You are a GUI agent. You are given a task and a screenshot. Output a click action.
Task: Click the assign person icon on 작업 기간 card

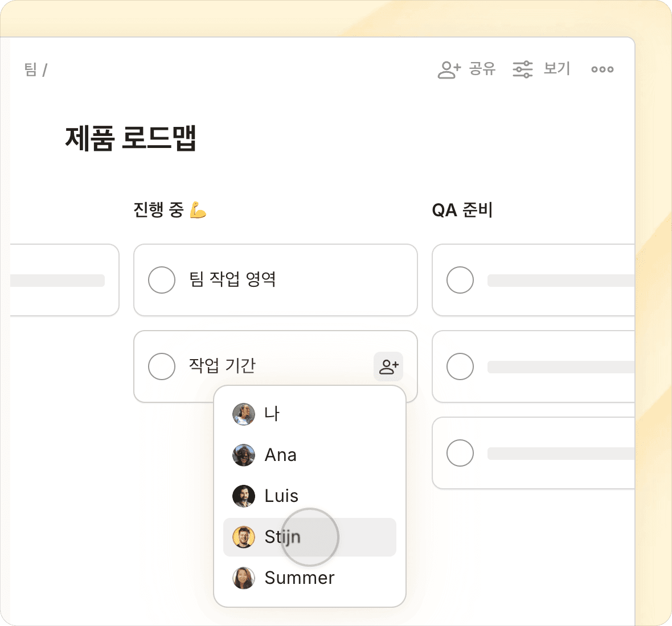pyautogui.click(x=388, y=366)
